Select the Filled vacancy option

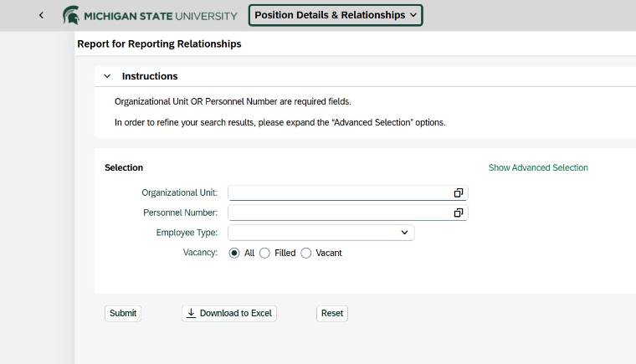[x=265, y=253]
